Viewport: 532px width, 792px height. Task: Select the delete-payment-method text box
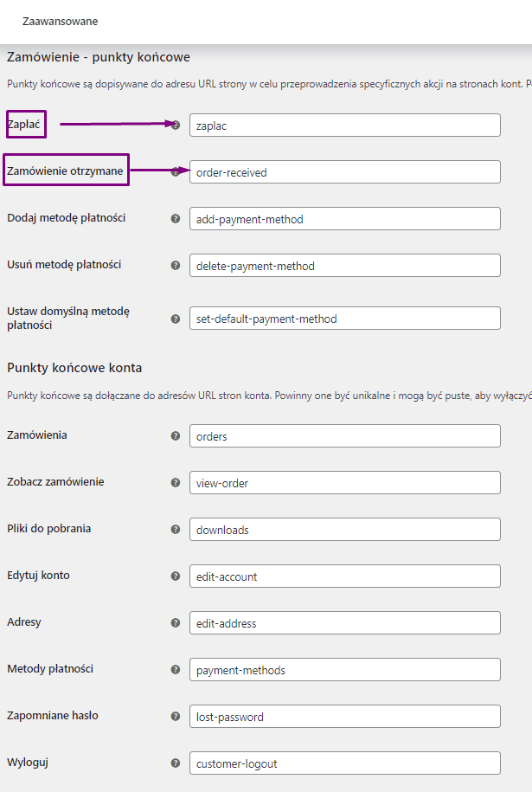344,266
